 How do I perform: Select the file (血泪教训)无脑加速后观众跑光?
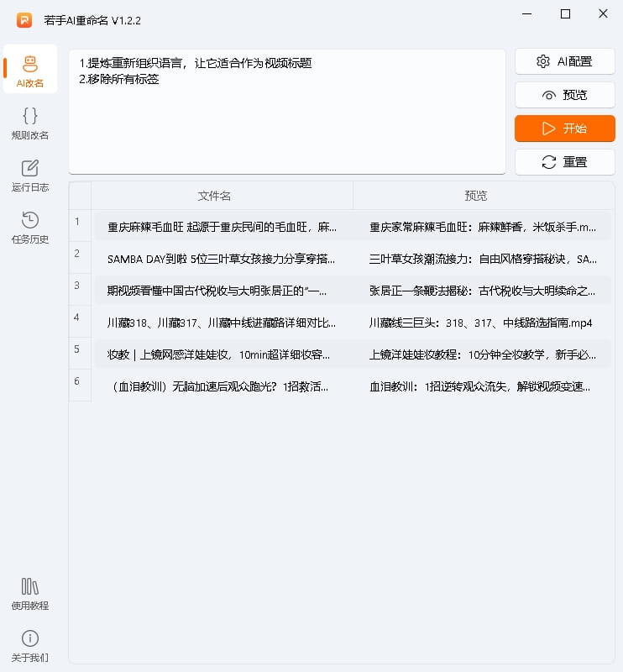[x=218, y=386]
